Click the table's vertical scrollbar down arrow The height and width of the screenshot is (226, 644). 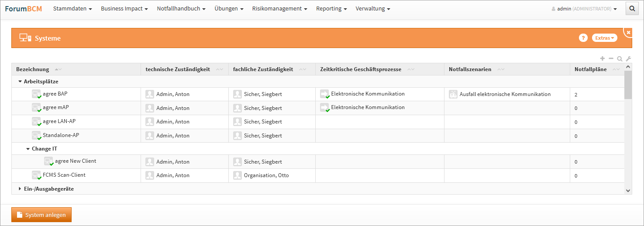click(628, 190)
